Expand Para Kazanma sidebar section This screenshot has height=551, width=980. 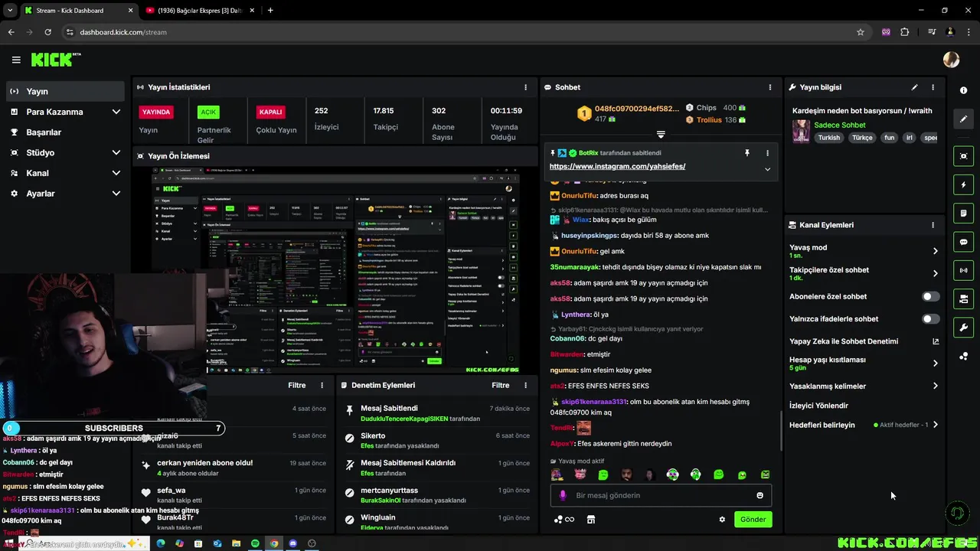(116, 112)
